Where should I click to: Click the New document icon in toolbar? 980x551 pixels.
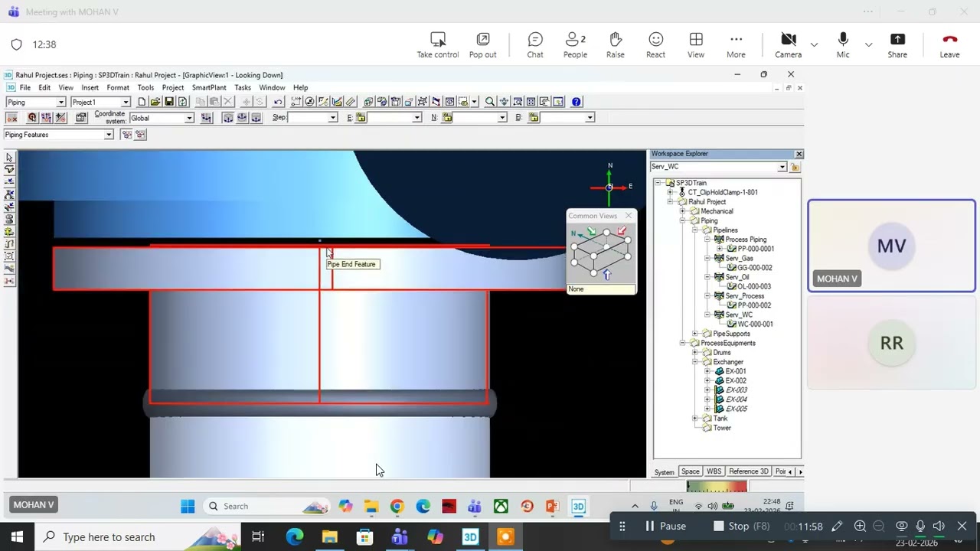coord(142,102)
